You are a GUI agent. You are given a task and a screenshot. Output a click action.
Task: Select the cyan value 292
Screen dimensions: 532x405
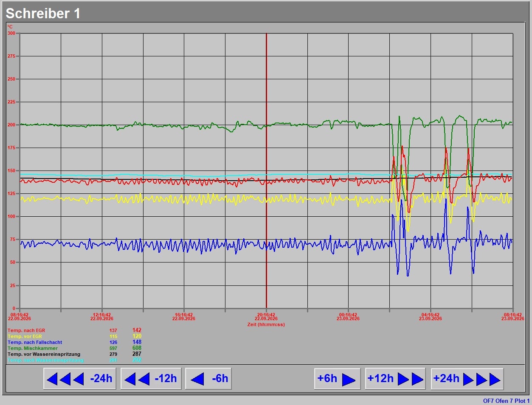tap(137, 360)
